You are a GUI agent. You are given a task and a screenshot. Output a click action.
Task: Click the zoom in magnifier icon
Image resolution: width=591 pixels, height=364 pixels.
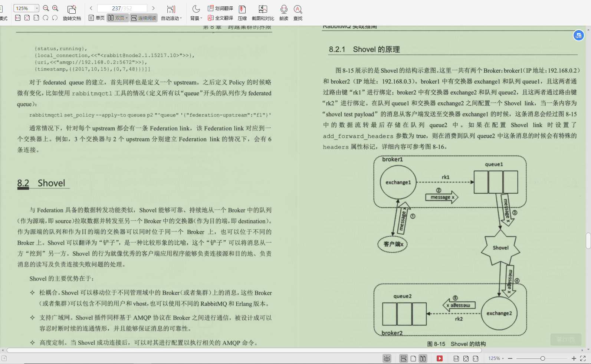click(55, 8)
